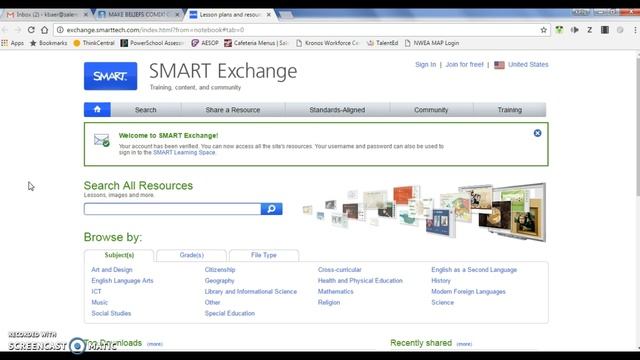640x360 pixels.
Task: Browse English as a Second Language
Action: 474,270
